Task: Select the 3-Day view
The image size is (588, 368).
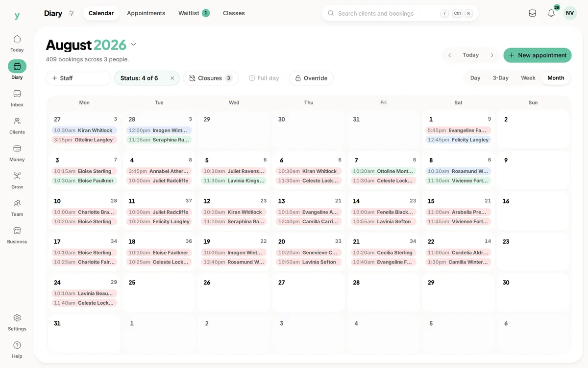Action: pyautogui.click(x=501, y=78)
